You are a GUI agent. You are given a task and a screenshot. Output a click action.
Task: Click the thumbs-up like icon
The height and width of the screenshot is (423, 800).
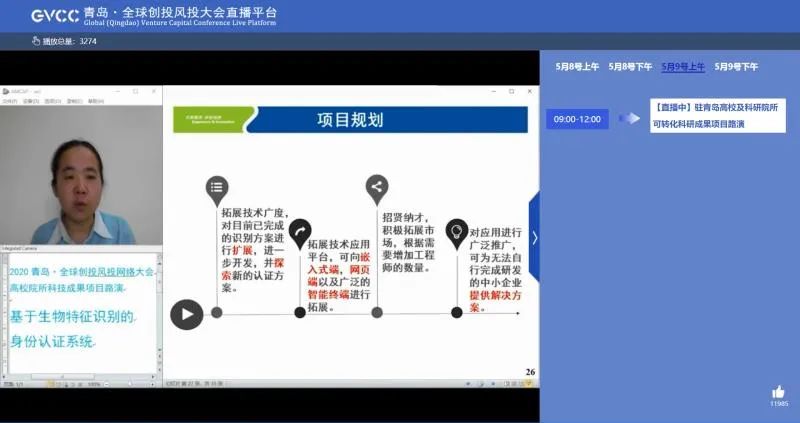point(778,392)
